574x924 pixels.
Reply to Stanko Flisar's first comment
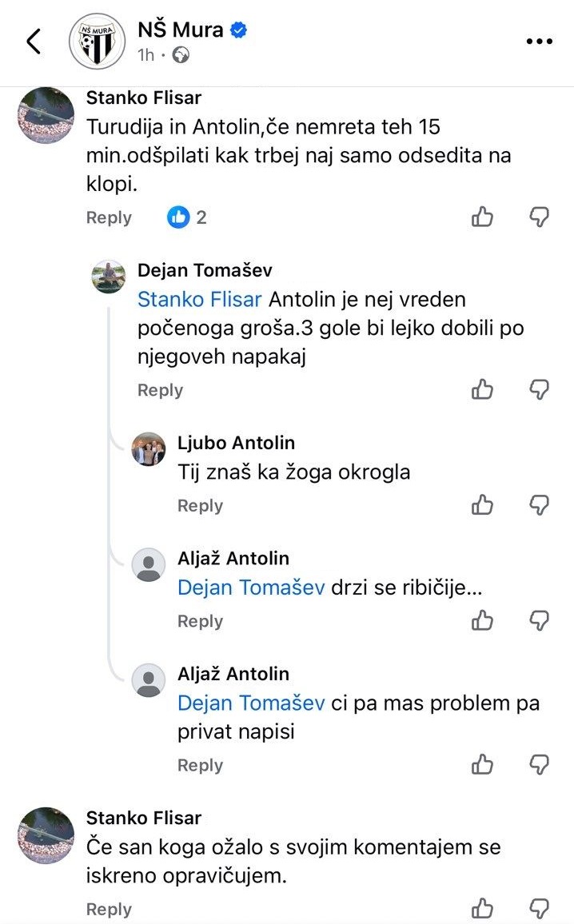109,217
